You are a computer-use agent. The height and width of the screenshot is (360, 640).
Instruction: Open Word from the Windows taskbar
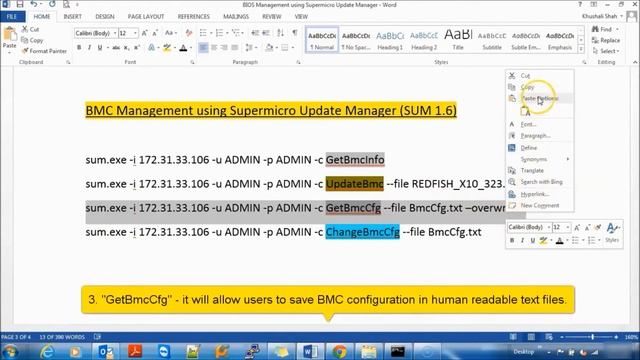(x=309, y=351)
